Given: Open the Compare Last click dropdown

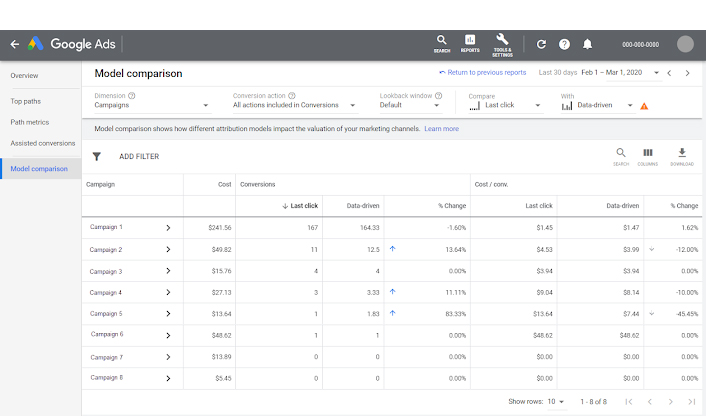Looking at the screenshot, I should click(x=504, y=105).
